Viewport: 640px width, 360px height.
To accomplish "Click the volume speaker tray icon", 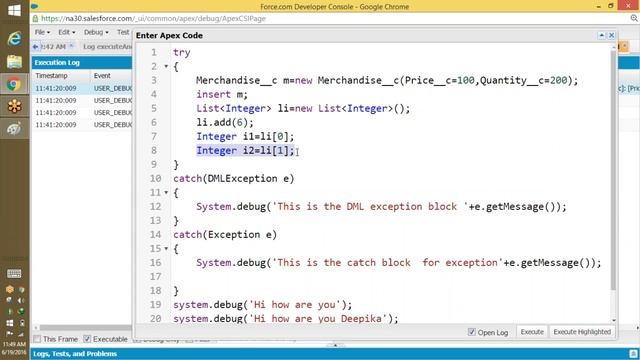I will click(x=21, y=300).
